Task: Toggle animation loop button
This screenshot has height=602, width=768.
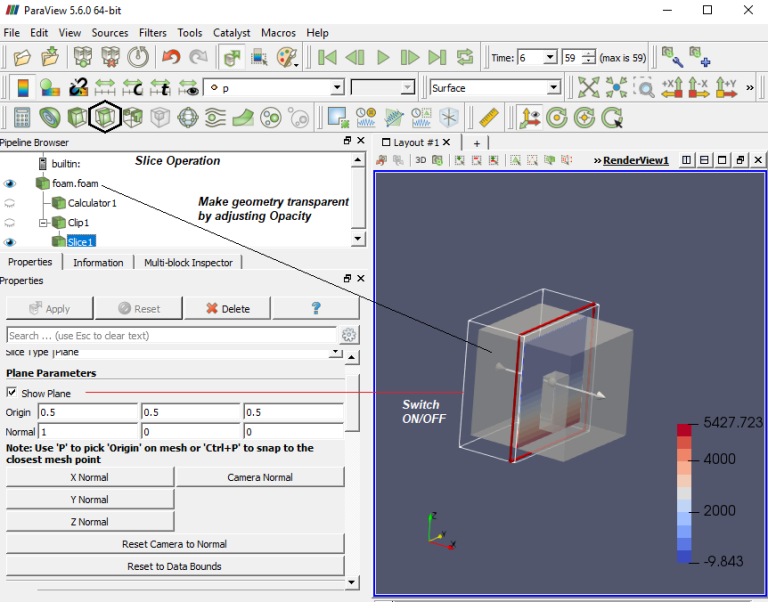Action: coord(465,57)
